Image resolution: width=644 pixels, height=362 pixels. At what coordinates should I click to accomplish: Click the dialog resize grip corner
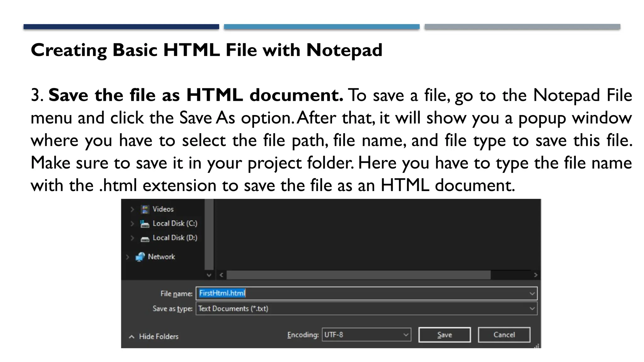pyautogui.click(x=537, y=346)
